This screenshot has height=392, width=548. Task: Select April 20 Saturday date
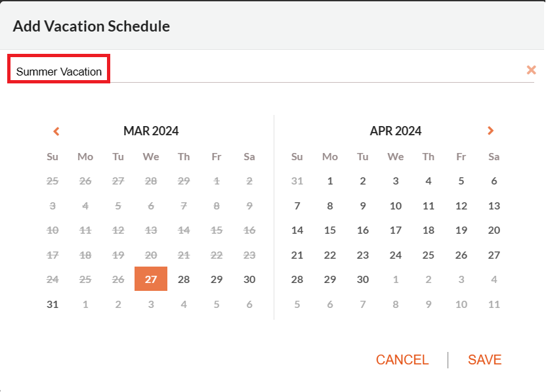pyautogui.click(x=494, y=230)
